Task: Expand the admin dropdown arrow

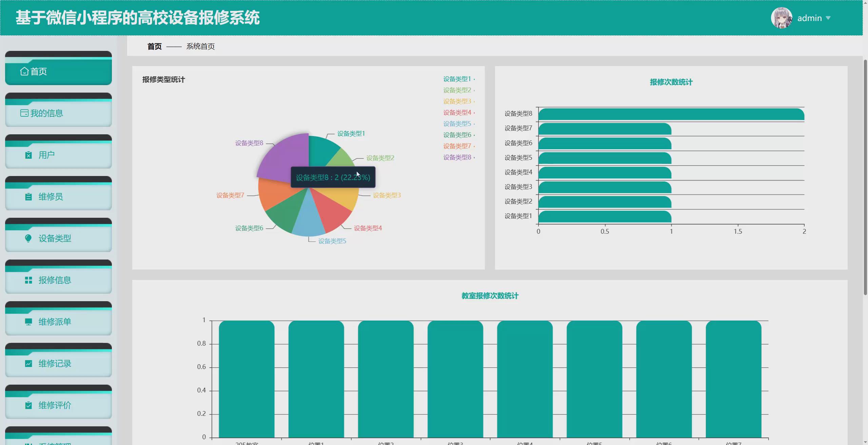Action: [x=828, y=18]
